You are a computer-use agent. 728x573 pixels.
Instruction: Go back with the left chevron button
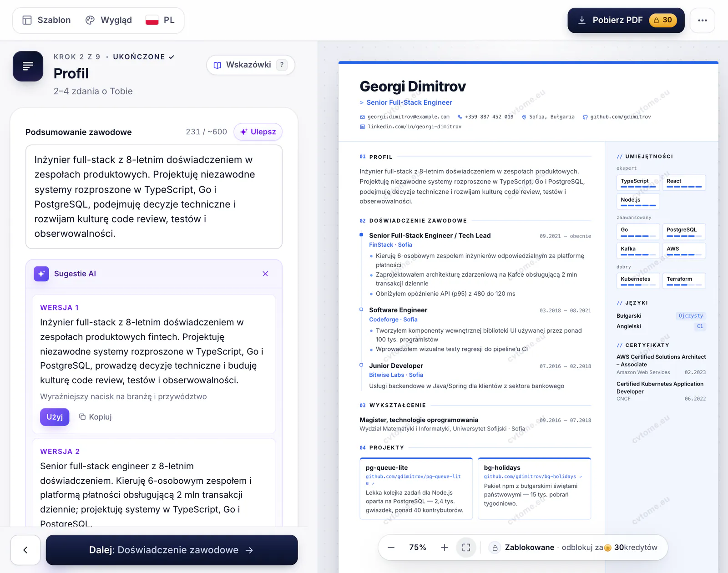tap(25, 550)
